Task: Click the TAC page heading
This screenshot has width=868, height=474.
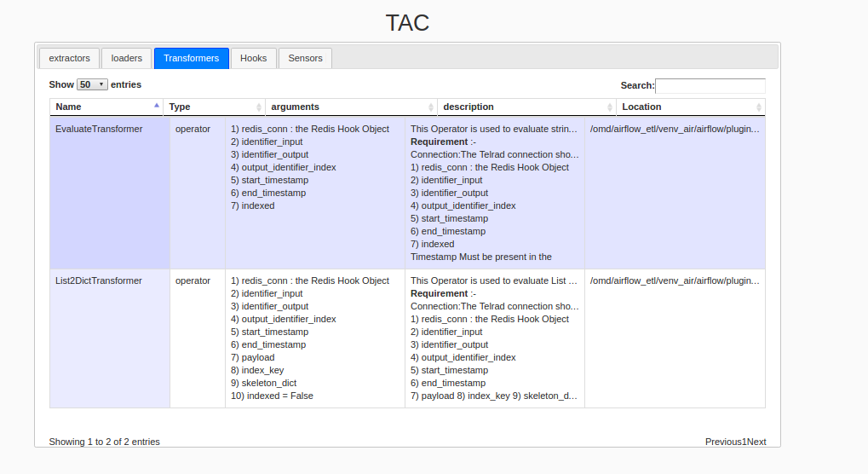Action: [407, 23]
